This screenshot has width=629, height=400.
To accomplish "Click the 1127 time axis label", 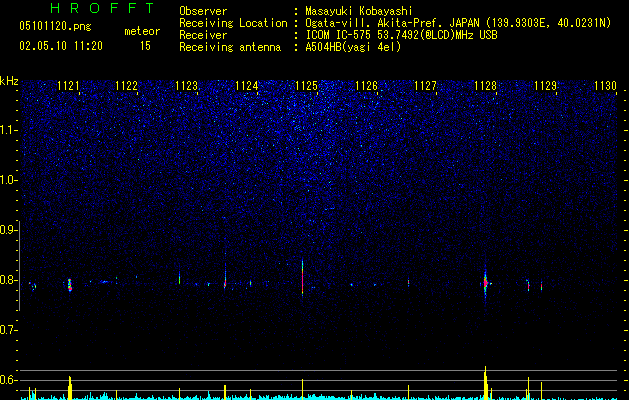I will (x=425, y=86).
